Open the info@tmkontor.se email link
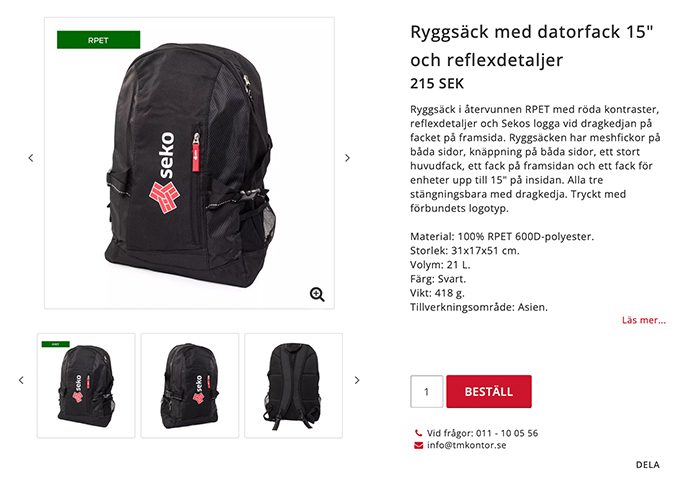The height and width of the screenshot is (500, 700). (467, 445)
